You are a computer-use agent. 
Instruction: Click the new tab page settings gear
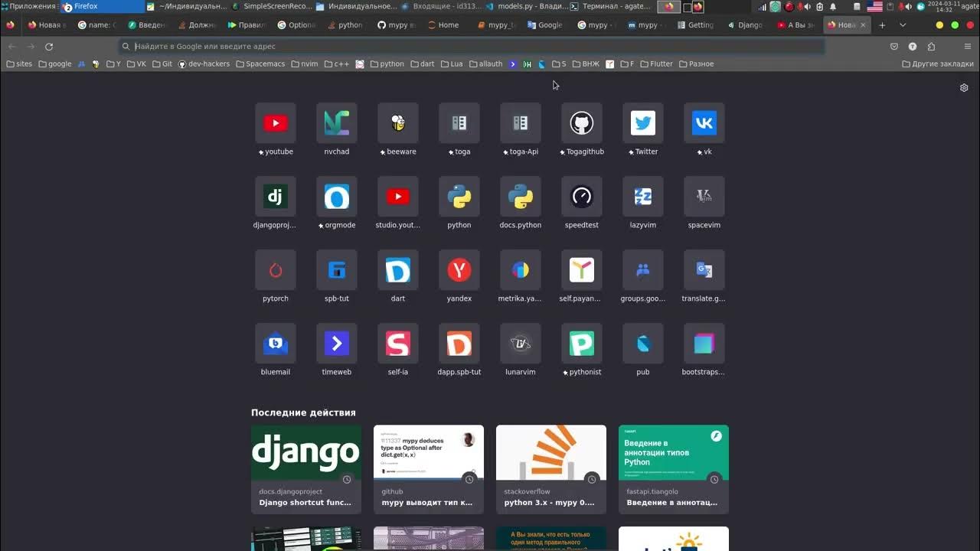click(964, 88)
